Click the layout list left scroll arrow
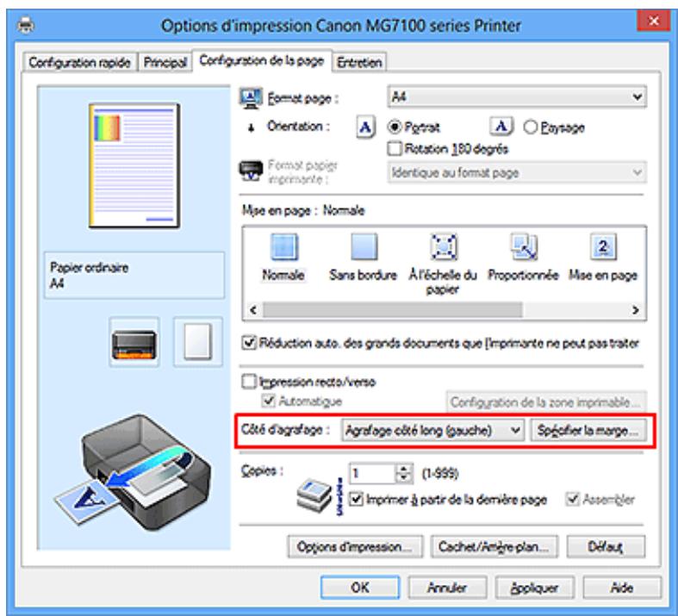 point(253,310)
